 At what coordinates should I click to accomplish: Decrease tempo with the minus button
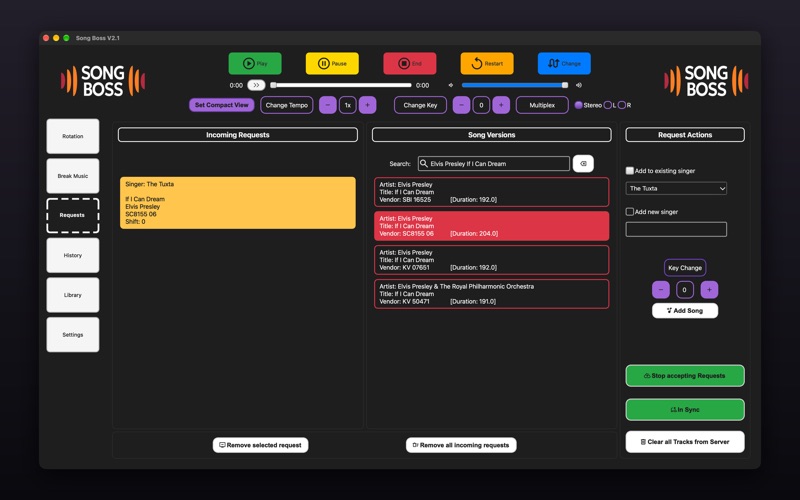(328, 105)
